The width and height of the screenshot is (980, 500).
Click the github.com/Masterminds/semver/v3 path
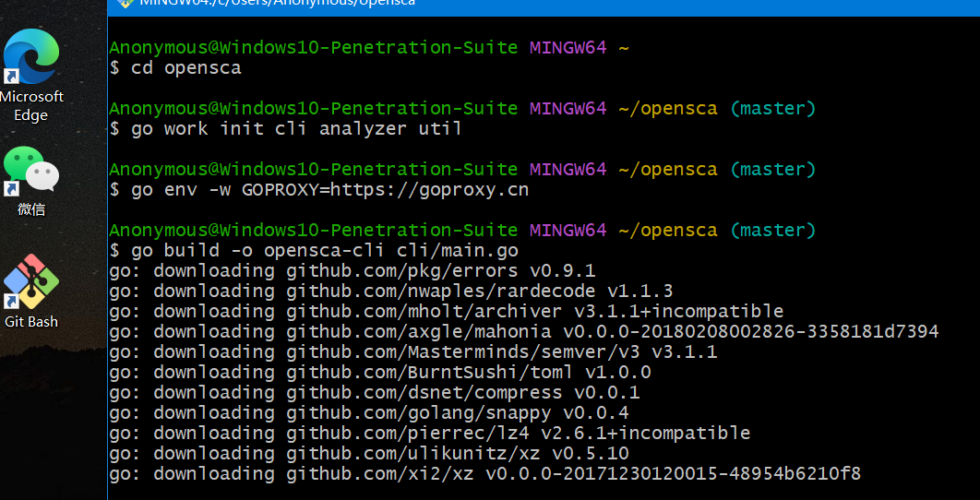pyautogui.click(x=468, y=351)
